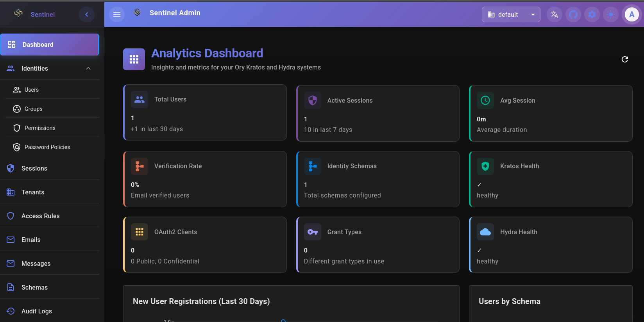Click the Hydra Health cloud icon
This screenshot has height=322, width=644.
[x=485, y=232]
